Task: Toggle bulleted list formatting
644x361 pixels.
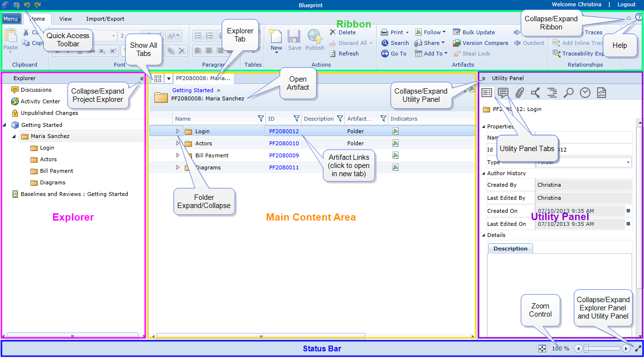Action: (x=197, y=35)
